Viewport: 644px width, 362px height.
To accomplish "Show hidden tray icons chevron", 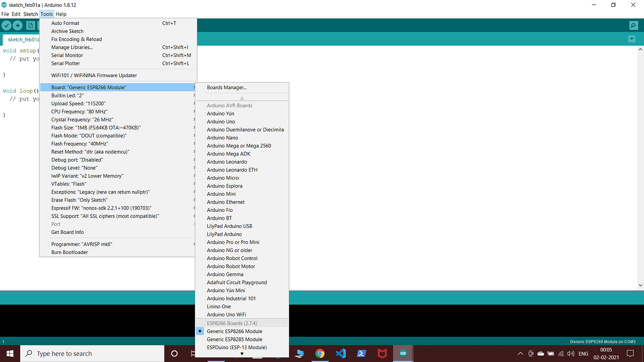I will point(520,354).
